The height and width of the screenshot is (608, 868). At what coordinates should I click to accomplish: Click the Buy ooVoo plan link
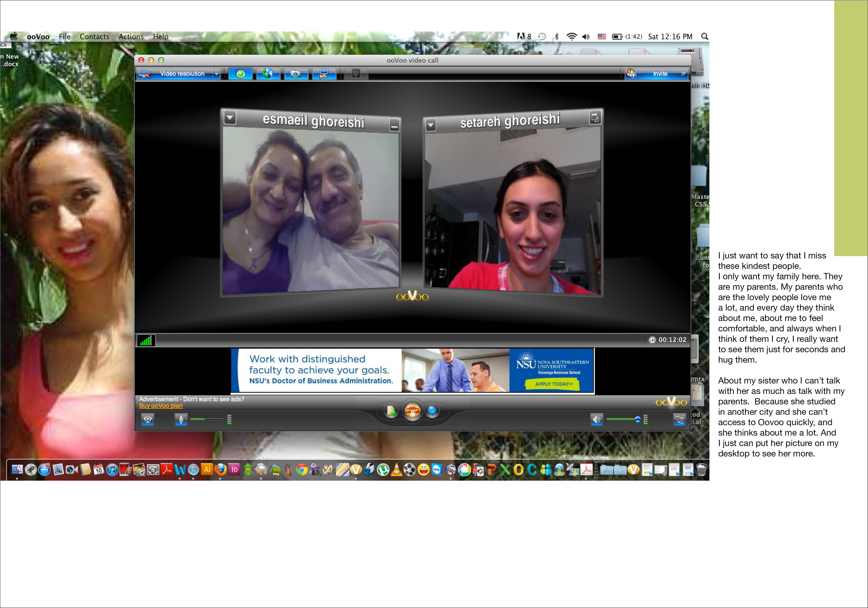[161, 406]
